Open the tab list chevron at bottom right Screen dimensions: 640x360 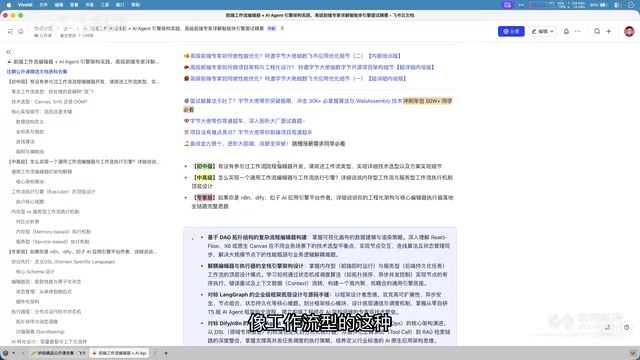[633, 353]
